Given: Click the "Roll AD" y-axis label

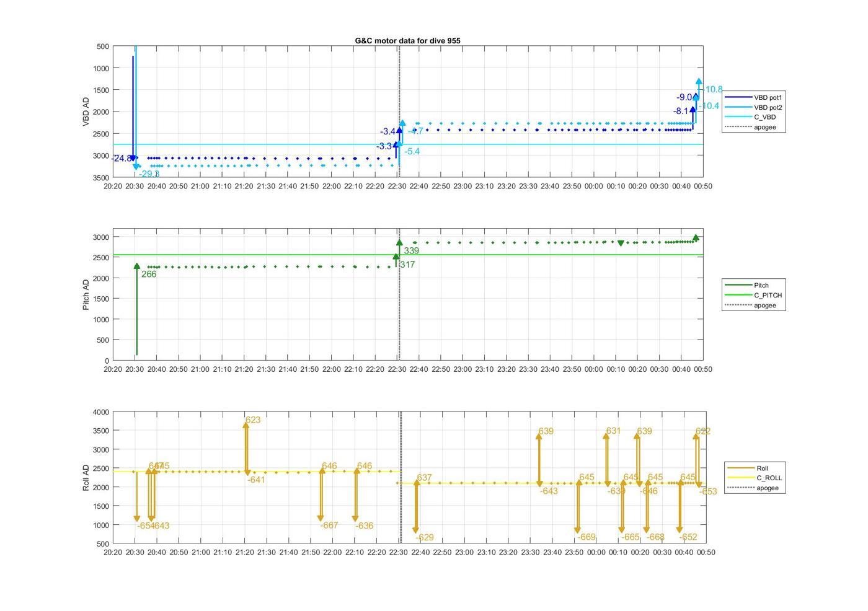Looking at the screenshot, I should click(x=86, y=477).
